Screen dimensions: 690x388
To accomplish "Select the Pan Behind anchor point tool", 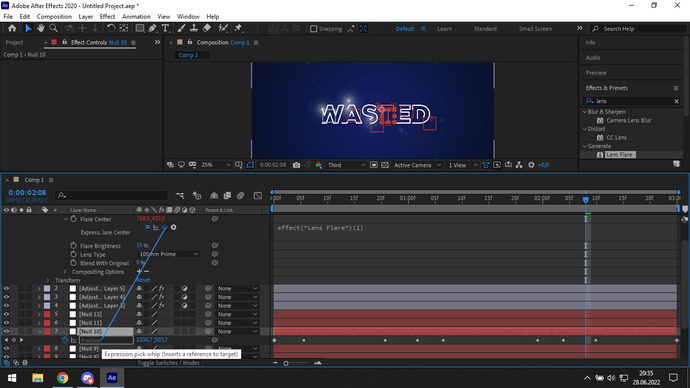I will pyautogui.click(x=124, y=29).
